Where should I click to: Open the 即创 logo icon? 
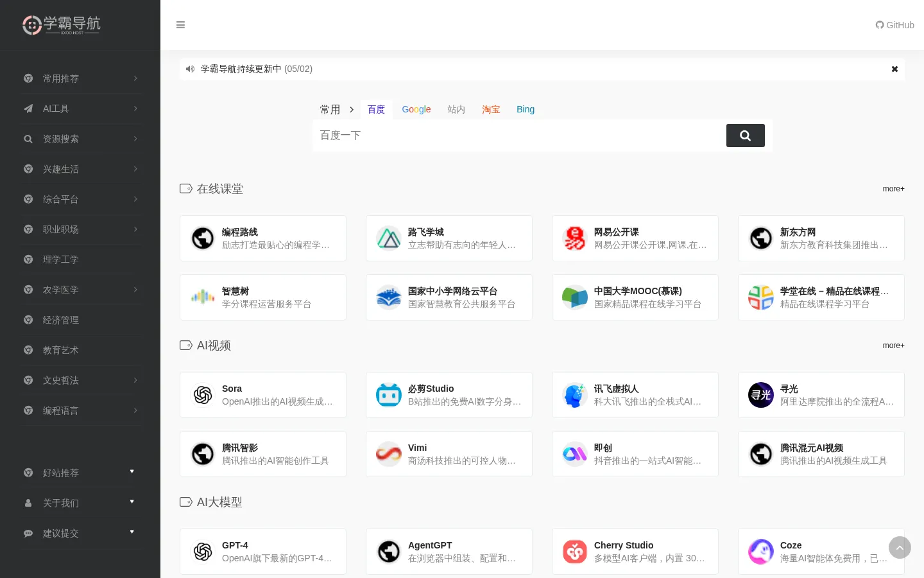tap(575, 454)
